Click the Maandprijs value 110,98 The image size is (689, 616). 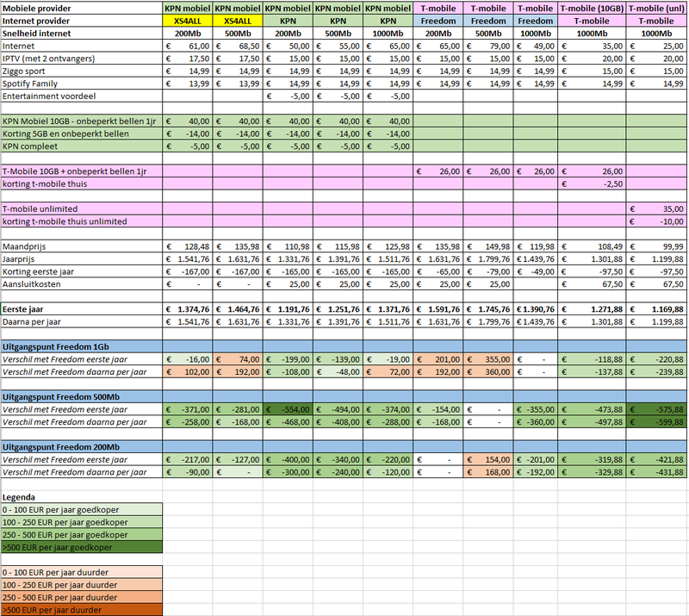(288, 246)
